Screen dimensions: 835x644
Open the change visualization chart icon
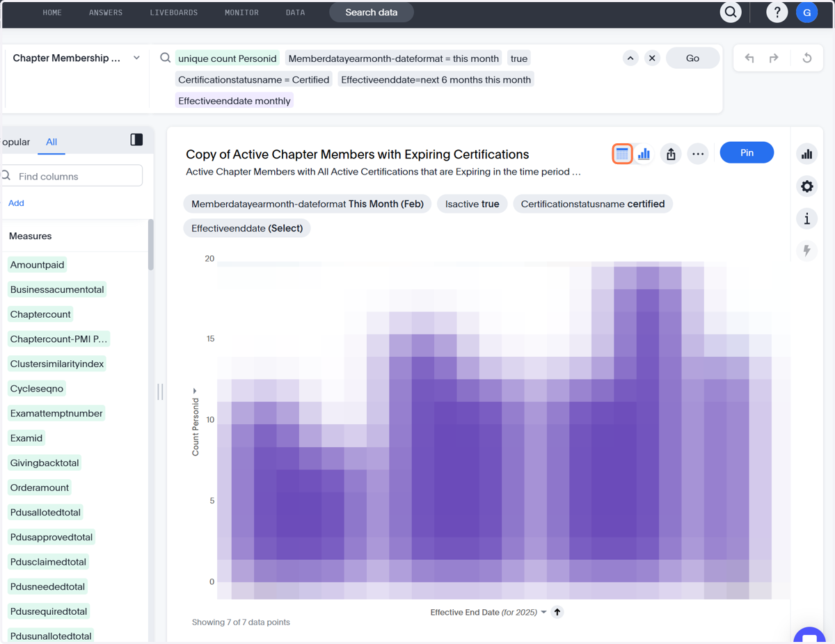click(807, 154)
